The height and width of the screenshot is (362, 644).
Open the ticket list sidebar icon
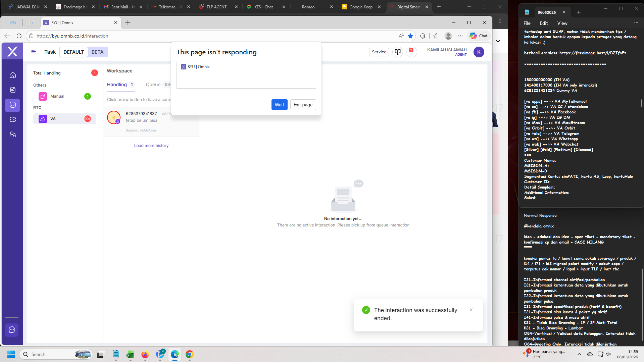(13, 90)
